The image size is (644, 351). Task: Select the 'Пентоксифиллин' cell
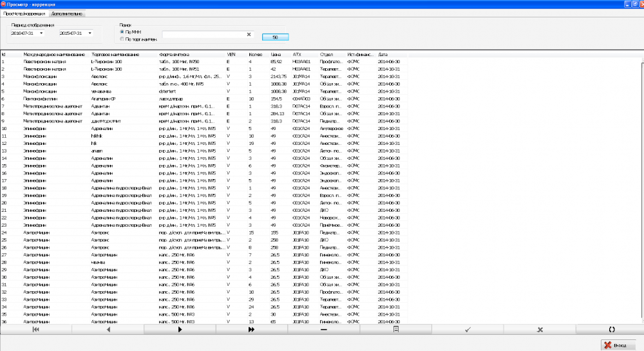(x=40, y=99)
